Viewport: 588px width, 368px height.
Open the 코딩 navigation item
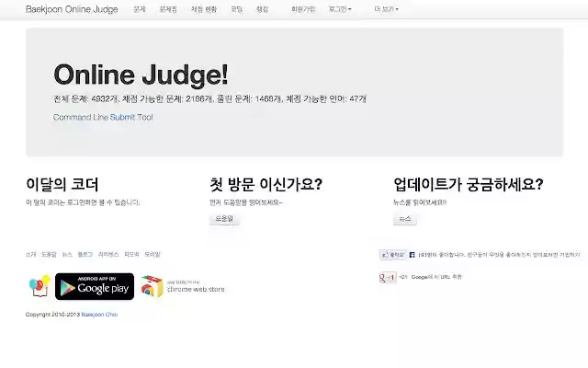[236, 9]
